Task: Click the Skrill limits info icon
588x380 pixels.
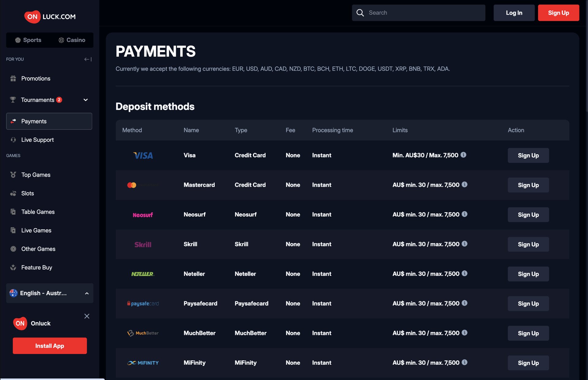Action: tap(465, 244)
